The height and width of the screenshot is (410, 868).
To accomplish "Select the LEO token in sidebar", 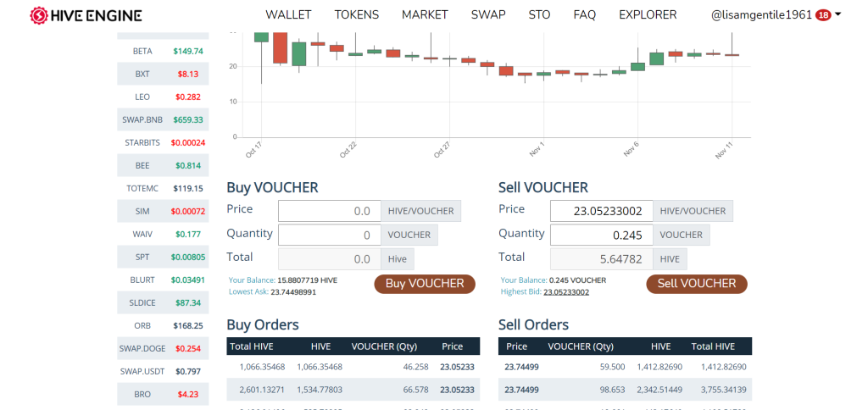I will pyautogui.click(x=163, y=97).
